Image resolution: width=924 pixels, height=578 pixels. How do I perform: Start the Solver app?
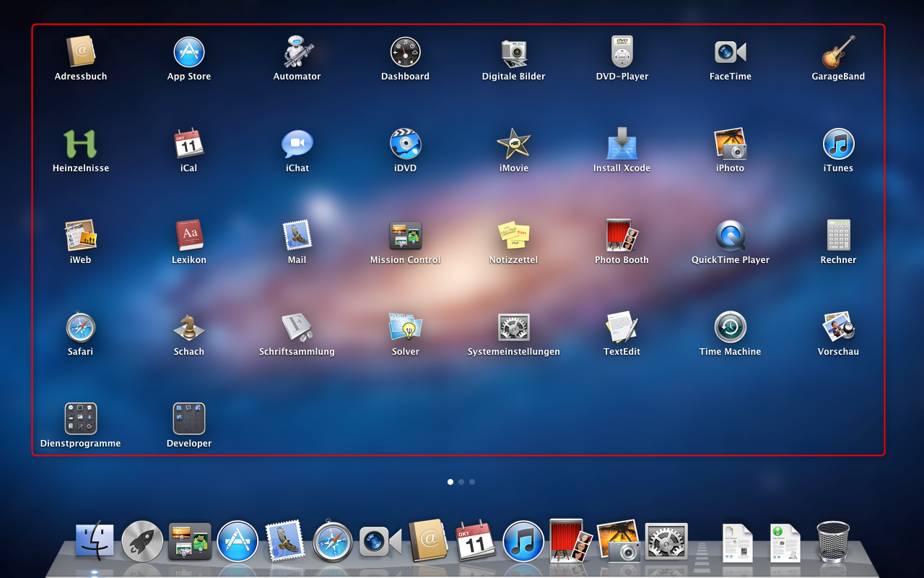(405, 327)
